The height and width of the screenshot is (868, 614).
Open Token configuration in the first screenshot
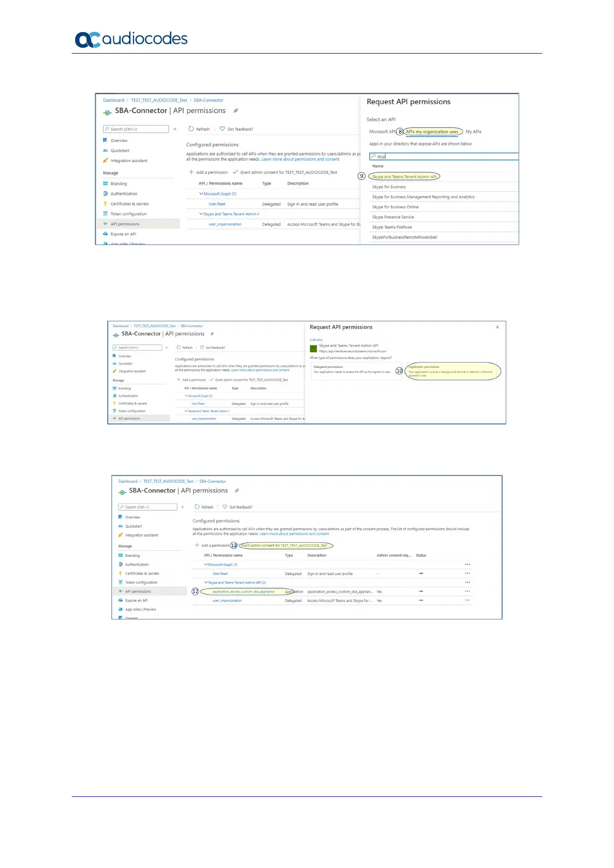click(x=128, y=214)
